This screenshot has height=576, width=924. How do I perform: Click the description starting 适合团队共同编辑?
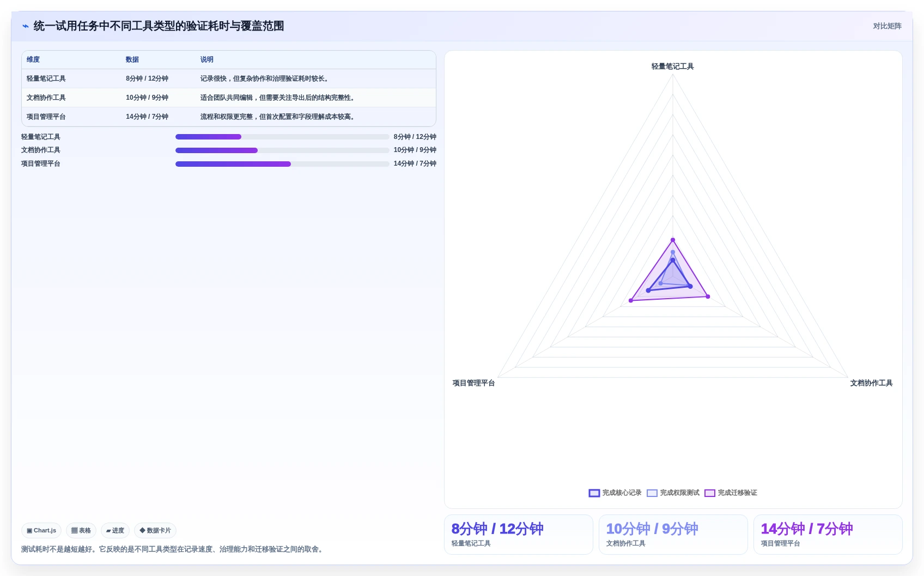278,98
